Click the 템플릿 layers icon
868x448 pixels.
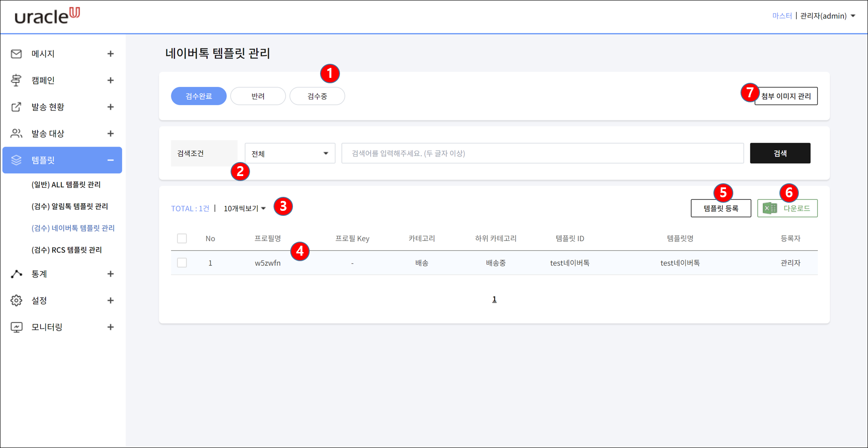[16, 160]
